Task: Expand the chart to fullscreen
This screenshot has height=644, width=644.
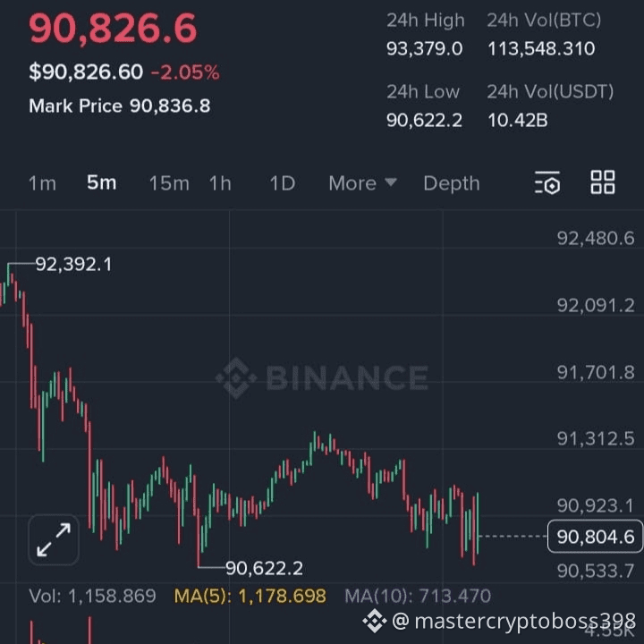Action: (x=54, y=540)
